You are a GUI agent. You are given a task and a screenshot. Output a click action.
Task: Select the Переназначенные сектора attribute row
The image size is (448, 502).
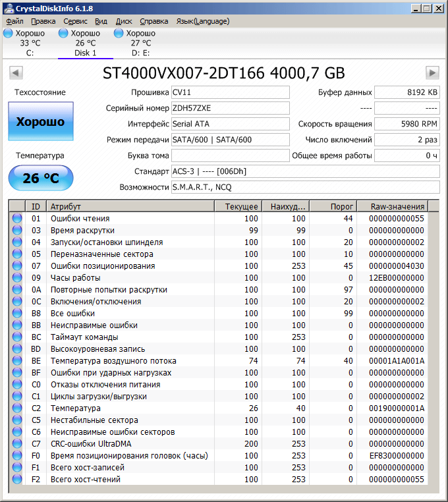101,254
